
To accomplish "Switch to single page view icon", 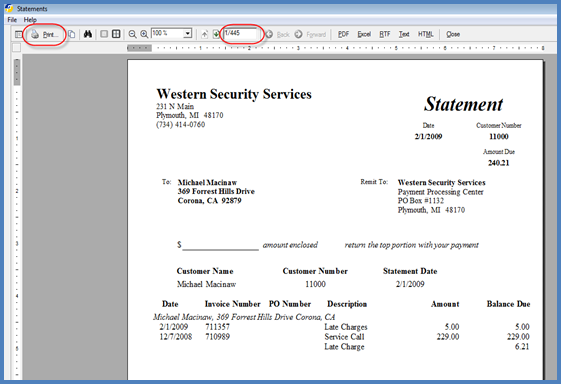I will (104, 34).
